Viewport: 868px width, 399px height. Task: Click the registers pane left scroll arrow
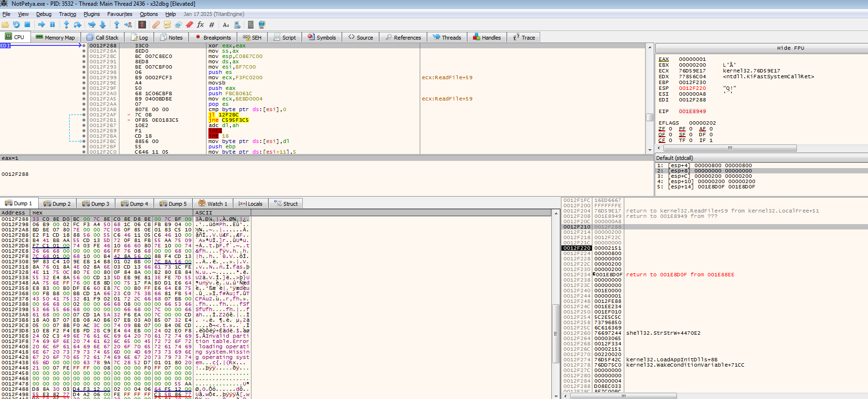pos(659,148)
